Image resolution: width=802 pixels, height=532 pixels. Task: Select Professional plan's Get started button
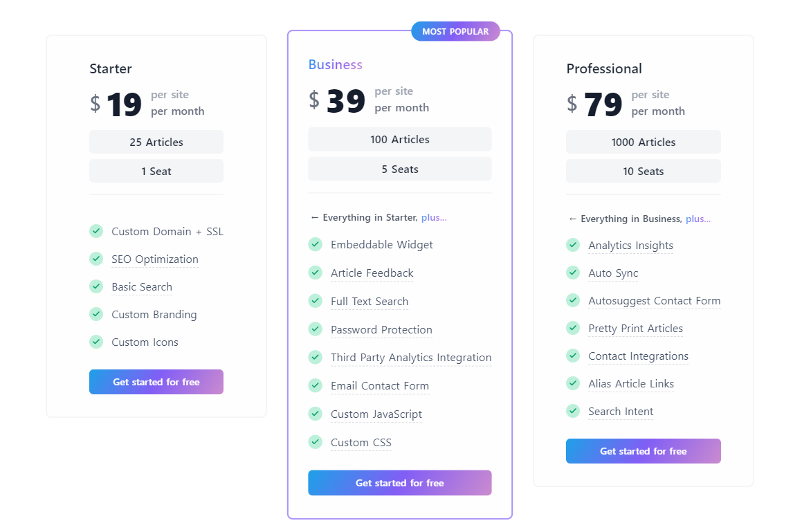tap(643, 451)
